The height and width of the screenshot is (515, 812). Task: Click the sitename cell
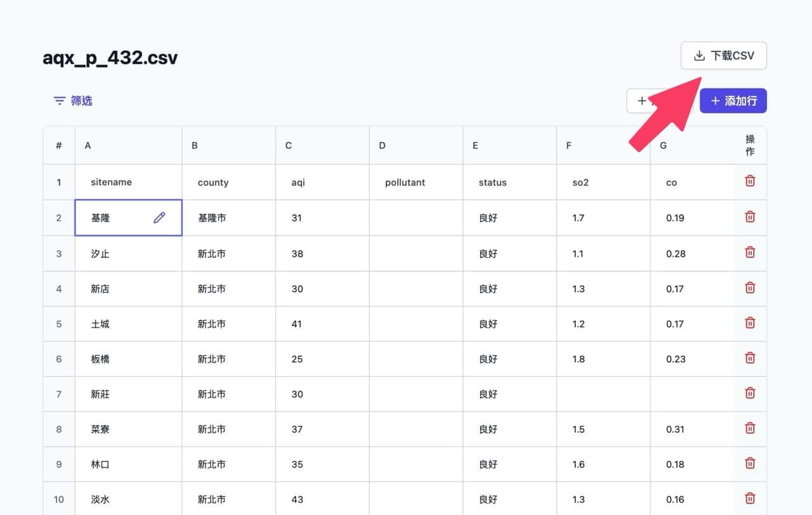[x=129, y=182]
